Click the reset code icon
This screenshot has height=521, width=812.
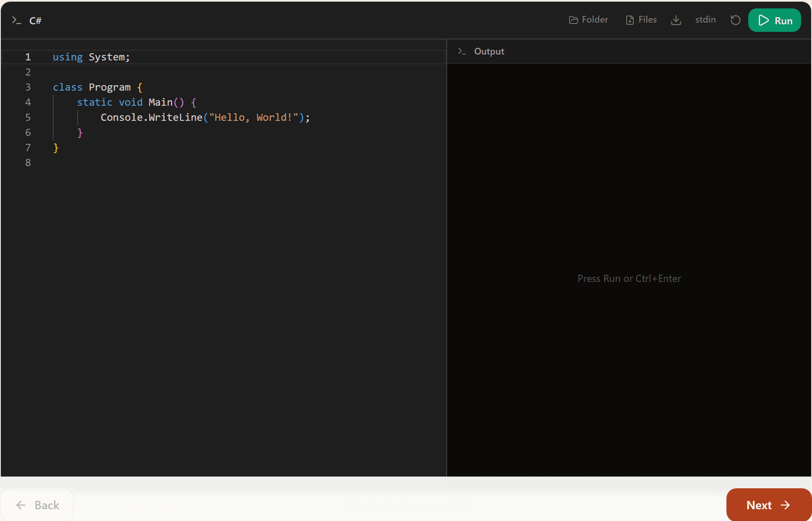pos(735,20)
